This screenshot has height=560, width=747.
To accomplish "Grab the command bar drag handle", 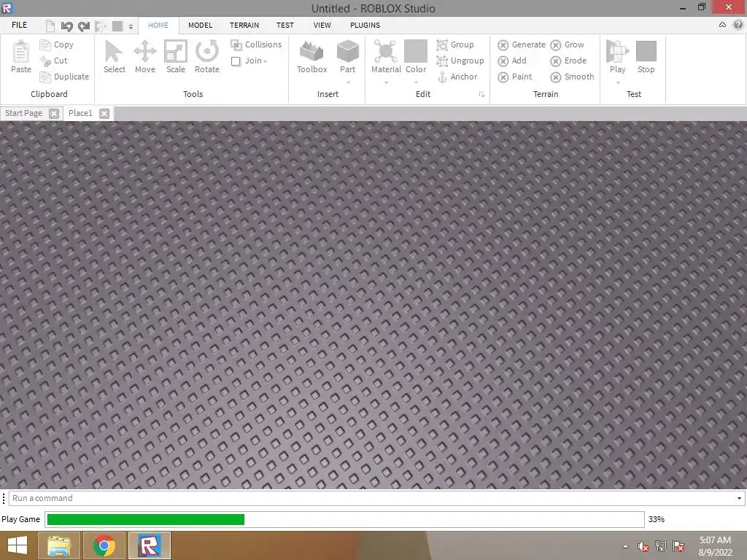I will pyautogui.click(x=4, y=498).
